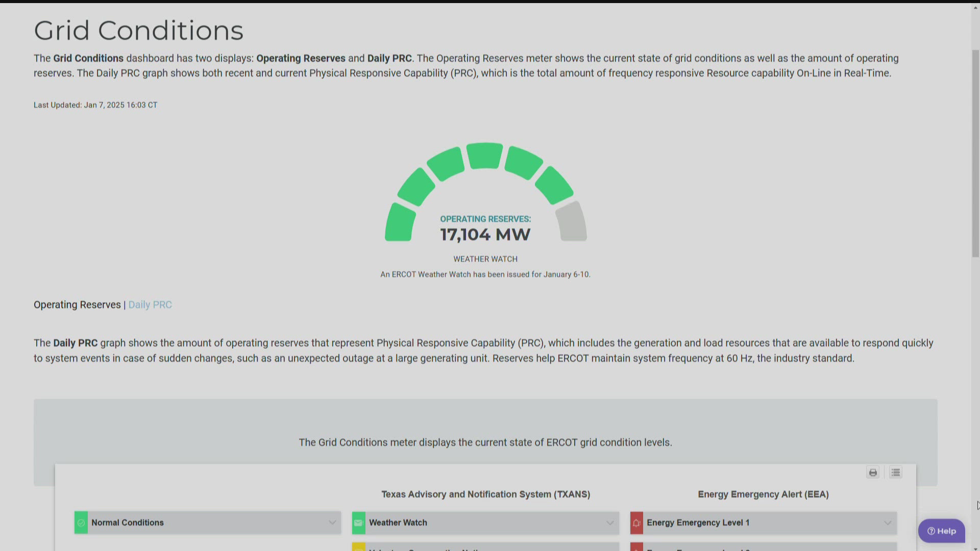The height and width of the screenshot is (551, 980).
Task: Click the Texas Advisory and Notification System (TXANS) heading
Action: click(x=485, y=494)
